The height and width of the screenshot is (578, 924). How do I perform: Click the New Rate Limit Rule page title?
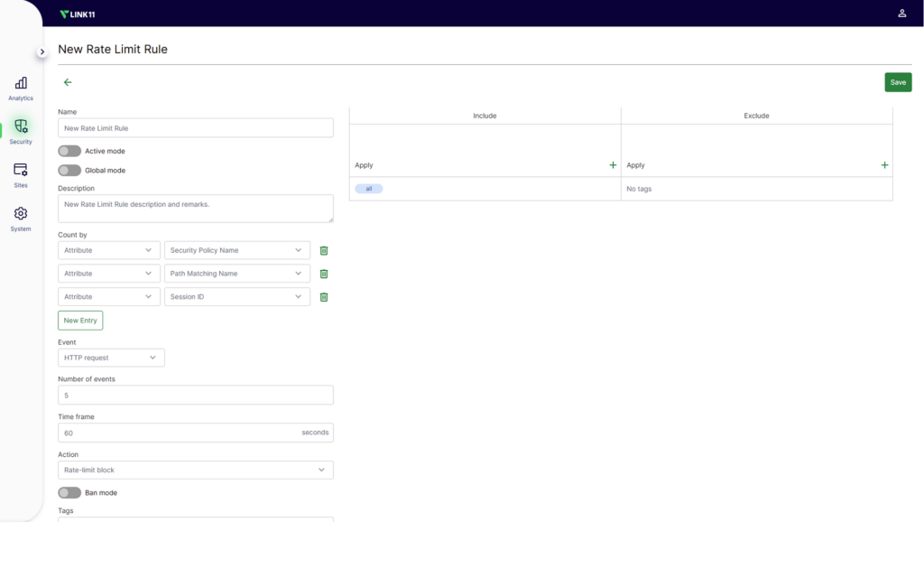113,50
